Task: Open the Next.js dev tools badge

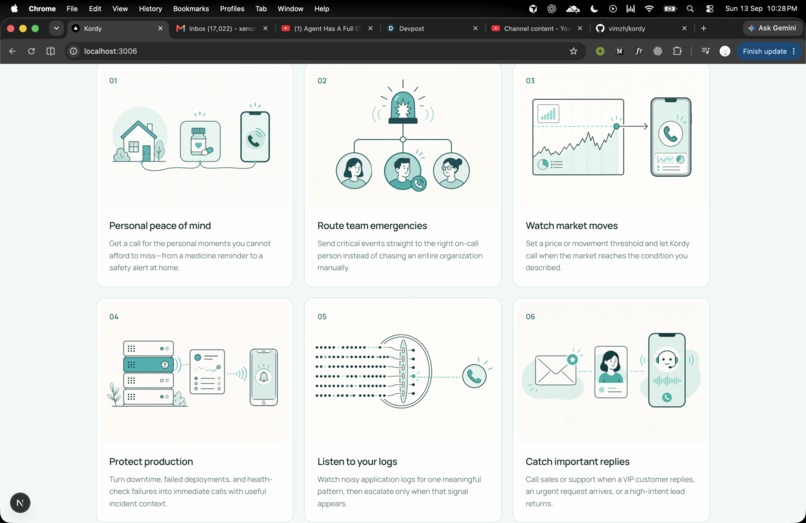Action: [20, 502]
